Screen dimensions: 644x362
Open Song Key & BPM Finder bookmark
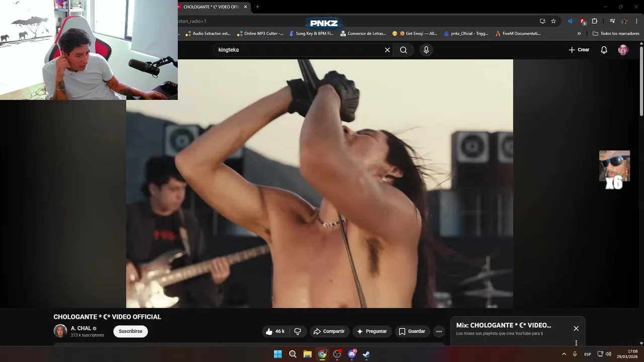click(310, 34)
